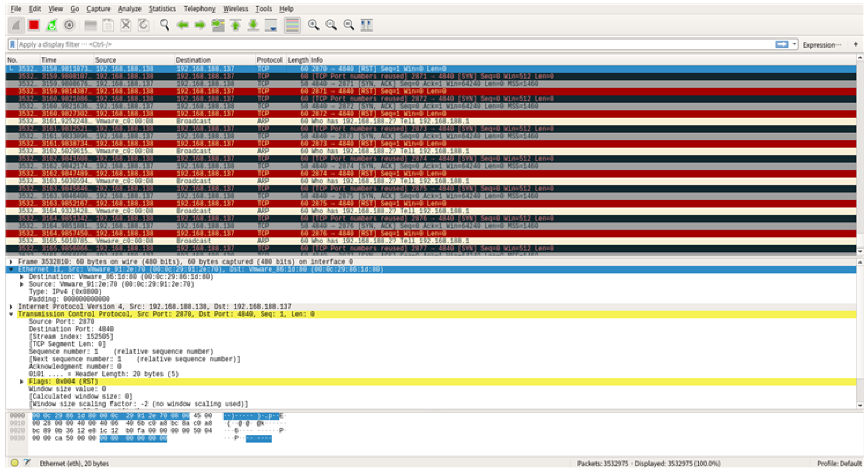Jump to the last packet
This screenshot has width=868, height=474.
pos(253,25)
